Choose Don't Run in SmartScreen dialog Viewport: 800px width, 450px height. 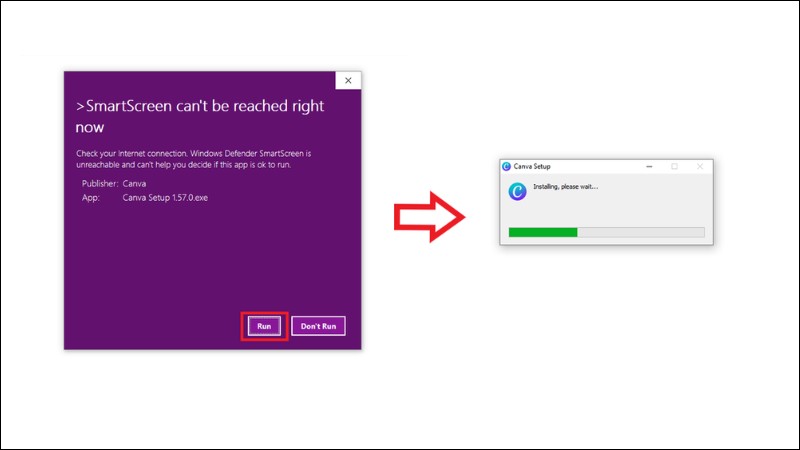tap(318, 326)
